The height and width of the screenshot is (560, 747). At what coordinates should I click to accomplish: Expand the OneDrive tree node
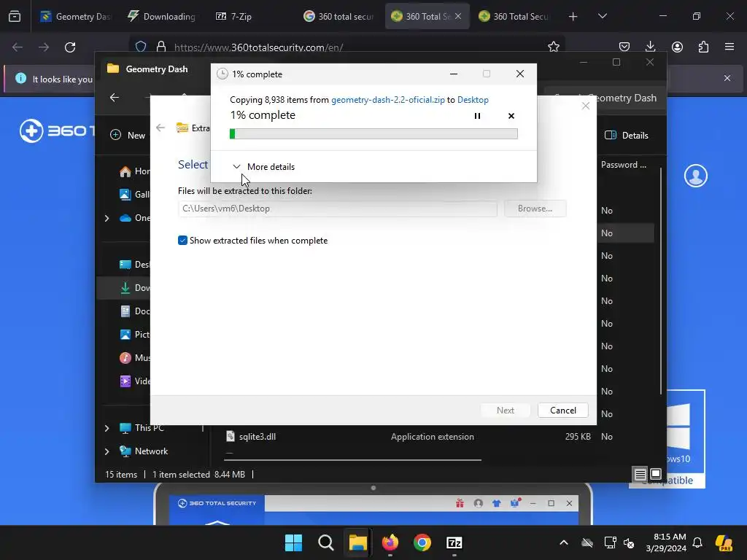(107, 218)
